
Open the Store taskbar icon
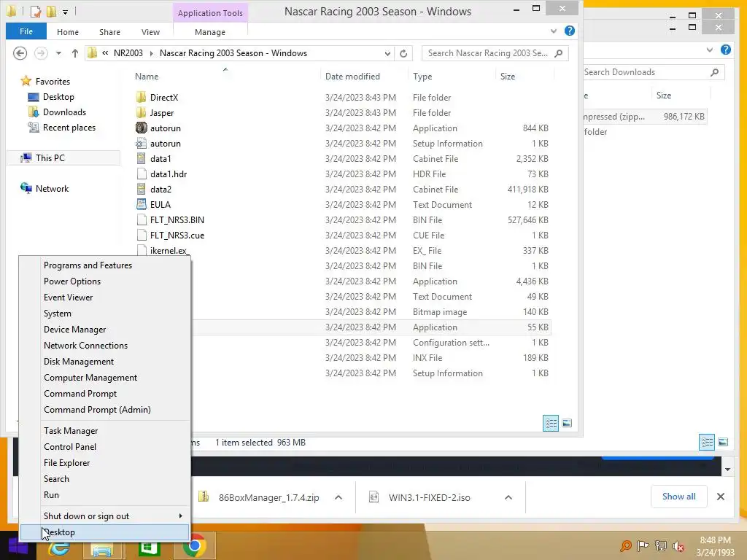(149, 547)
